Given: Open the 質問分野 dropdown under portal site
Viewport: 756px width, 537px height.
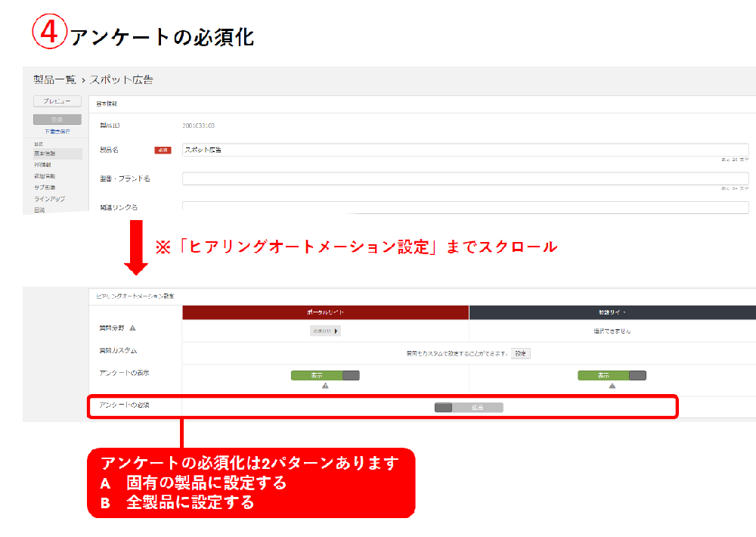Looking at the screenshot, I should point(325,331).
